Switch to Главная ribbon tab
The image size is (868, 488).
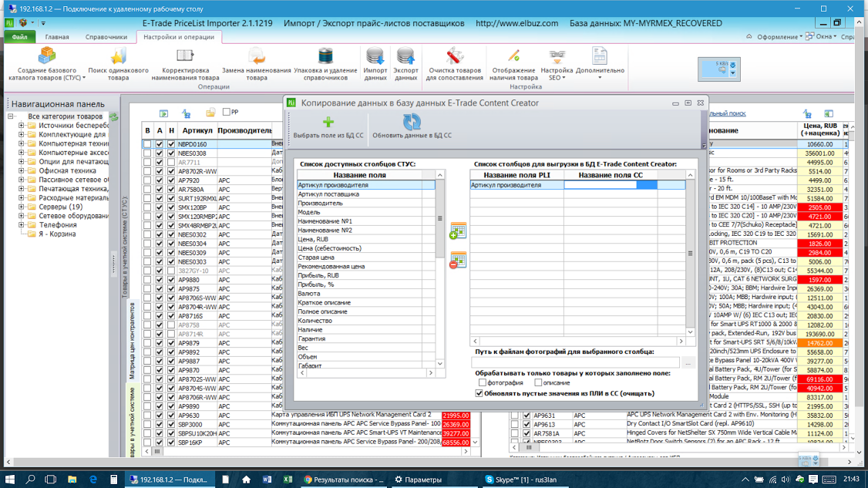click(57, 37)
